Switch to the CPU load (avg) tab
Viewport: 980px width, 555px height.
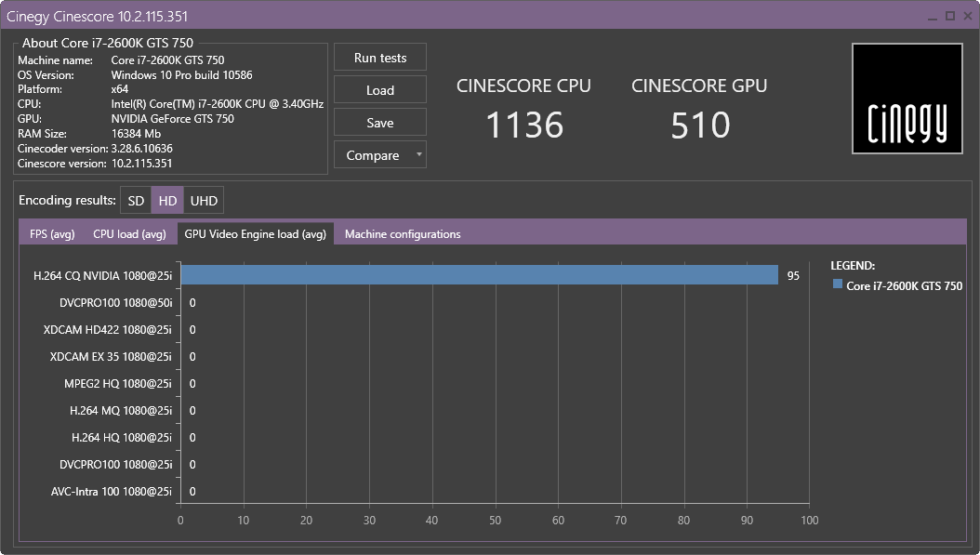pyautogui.click(x=129, y=233)
